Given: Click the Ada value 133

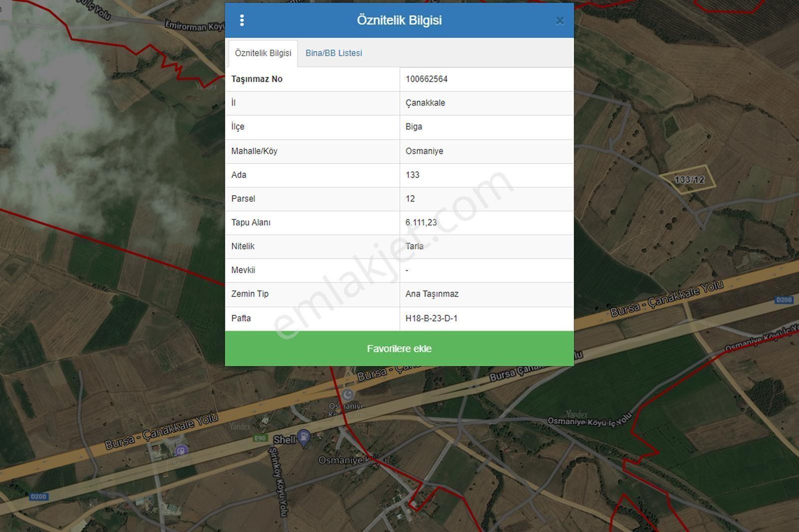Looking at the screenshot, I should pyautogui.click(x=412, y=175).
